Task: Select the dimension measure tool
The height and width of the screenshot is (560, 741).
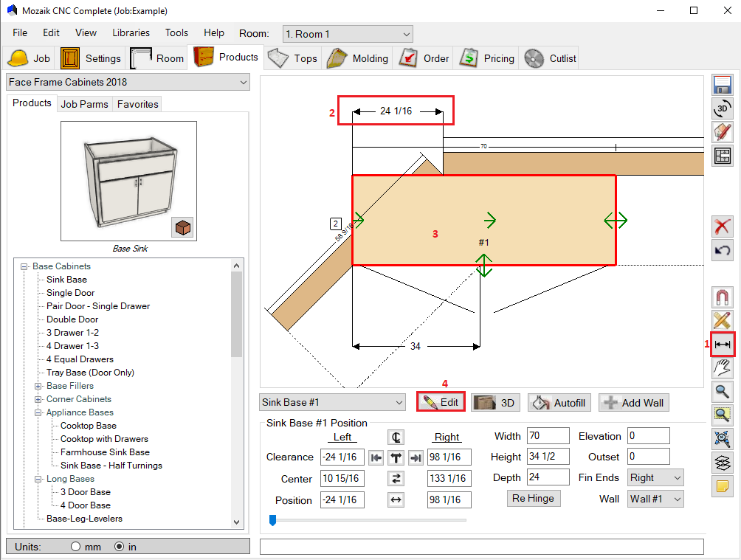Action: (x=723, y=345)
